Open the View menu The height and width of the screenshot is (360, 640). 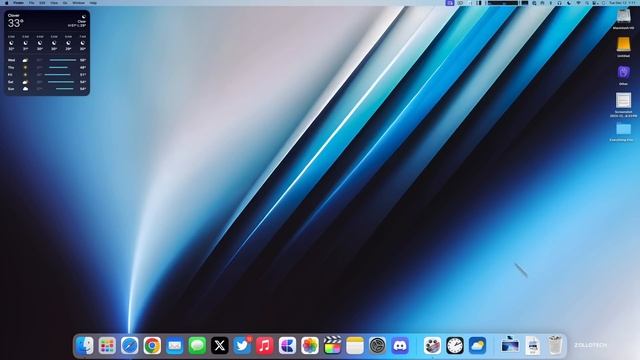pyautogui.click(x=54, y=3)
